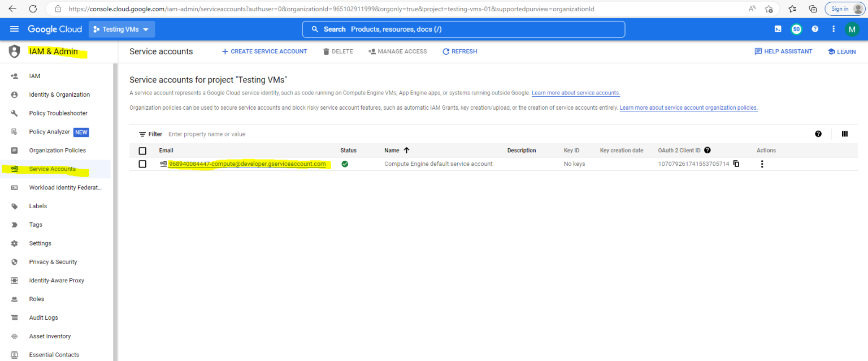Viewport: 868px width, 361px height.
Task: Open the main navigation hamburger menu
Action: [14, 29]
